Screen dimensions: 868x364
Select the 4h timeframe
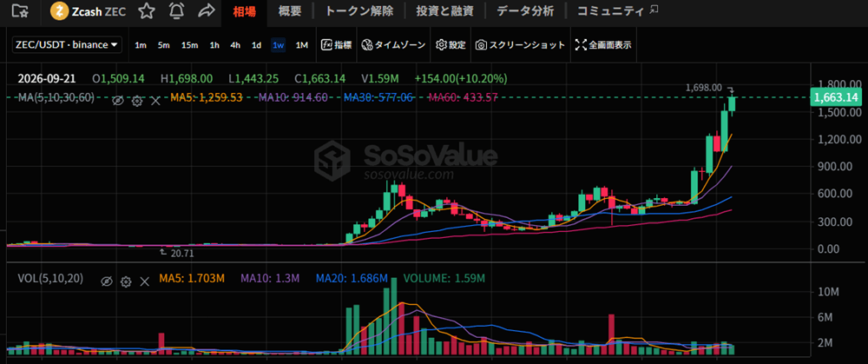235,45
